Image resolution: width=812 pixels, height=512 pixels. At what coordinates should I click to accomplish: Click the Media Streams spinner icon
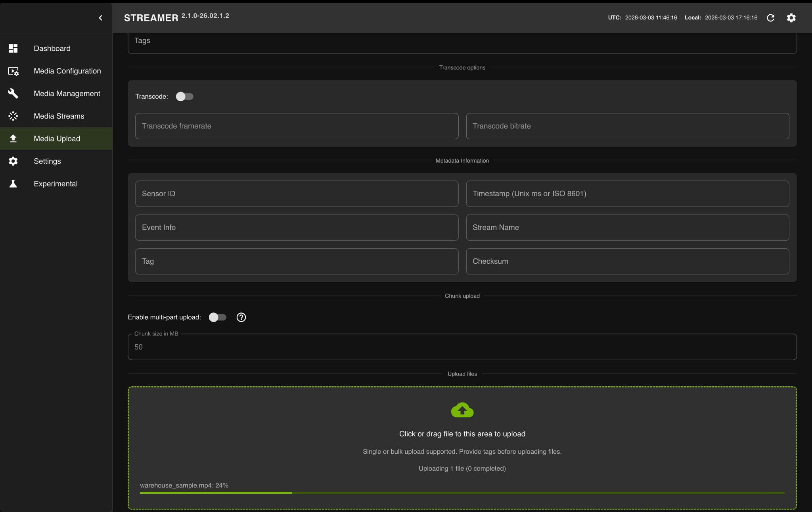[13, 116]
